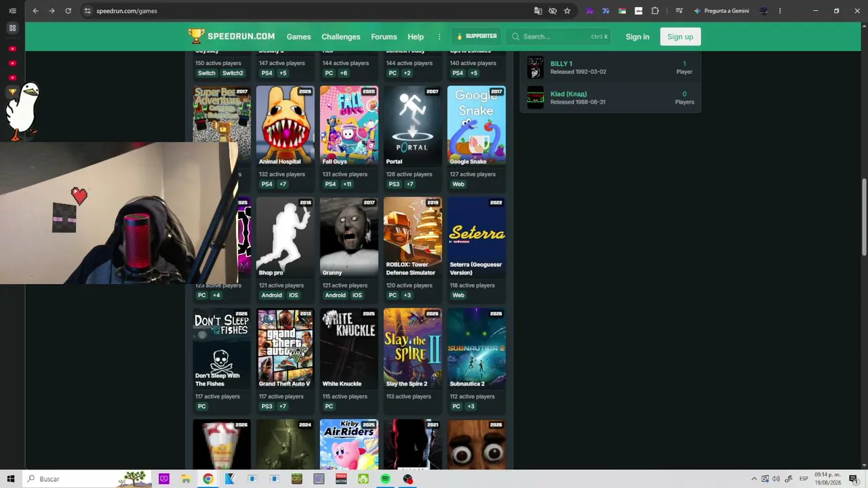Click the PS3 tag under Portal
868x488 pixels.
point(394,184)
